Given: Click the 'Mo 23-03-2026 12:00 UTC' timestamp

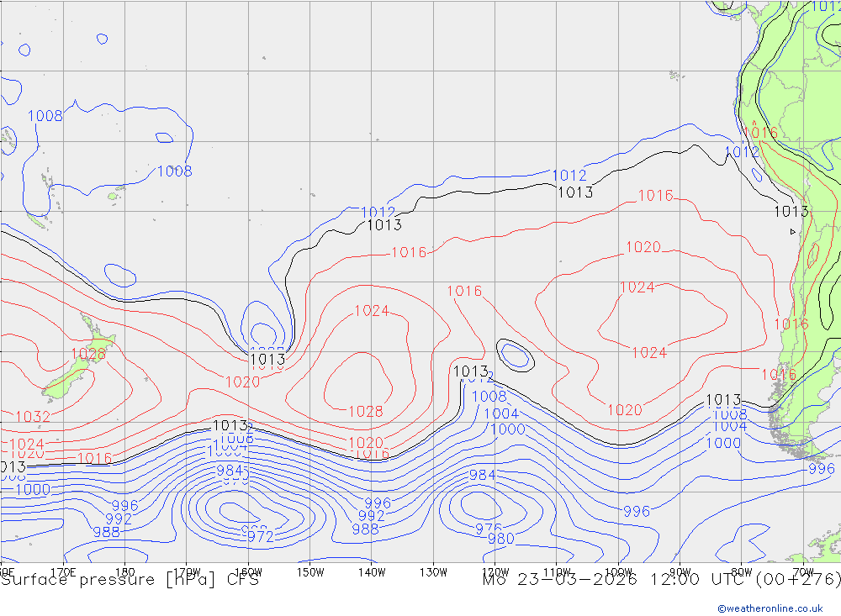Looking at the screenshot, I should 616,580.
